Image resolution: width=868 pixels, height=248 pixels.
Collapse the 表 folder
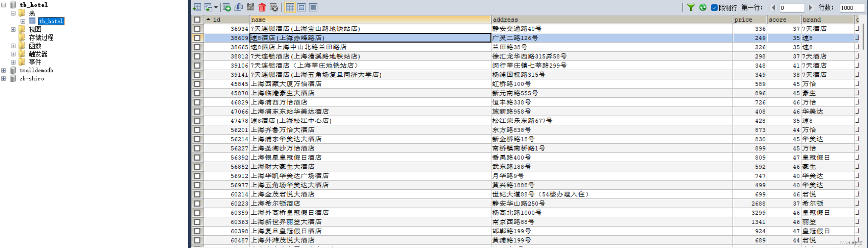click(13, 13)
